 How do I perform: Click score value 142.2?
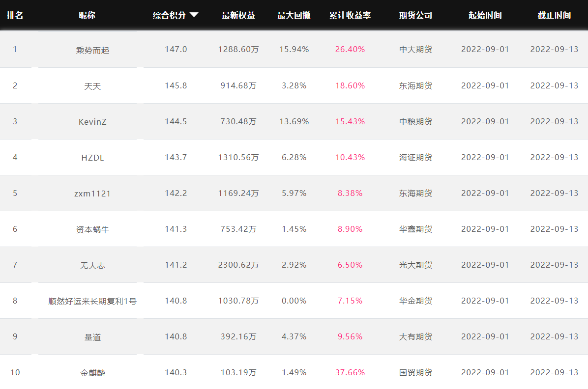pos(176,194)
